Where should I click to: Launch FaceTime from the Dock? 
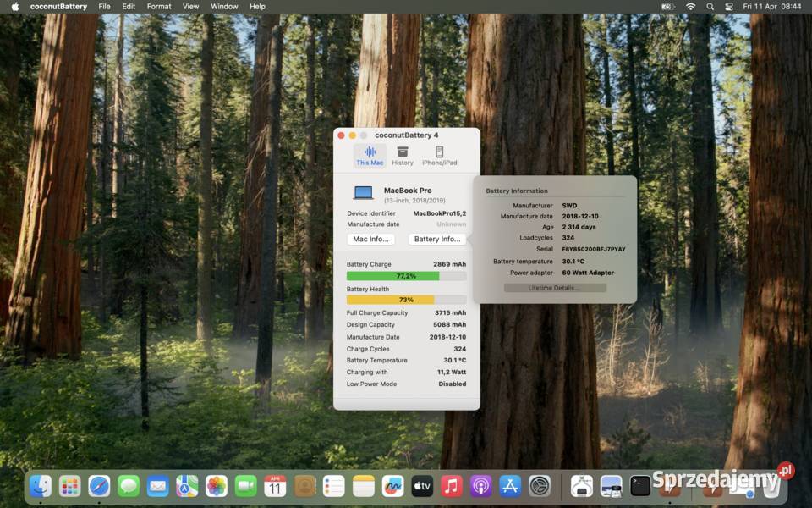tap(245, 486)
